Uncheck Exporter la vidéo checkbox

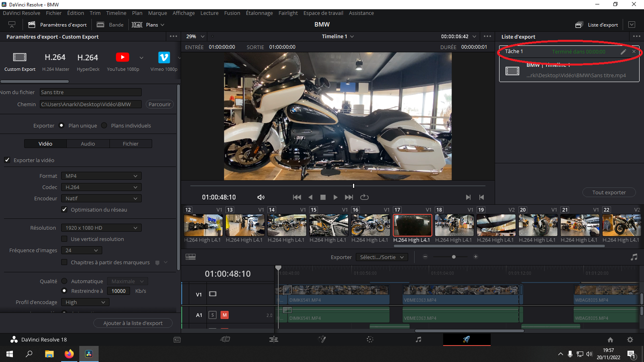7,160
